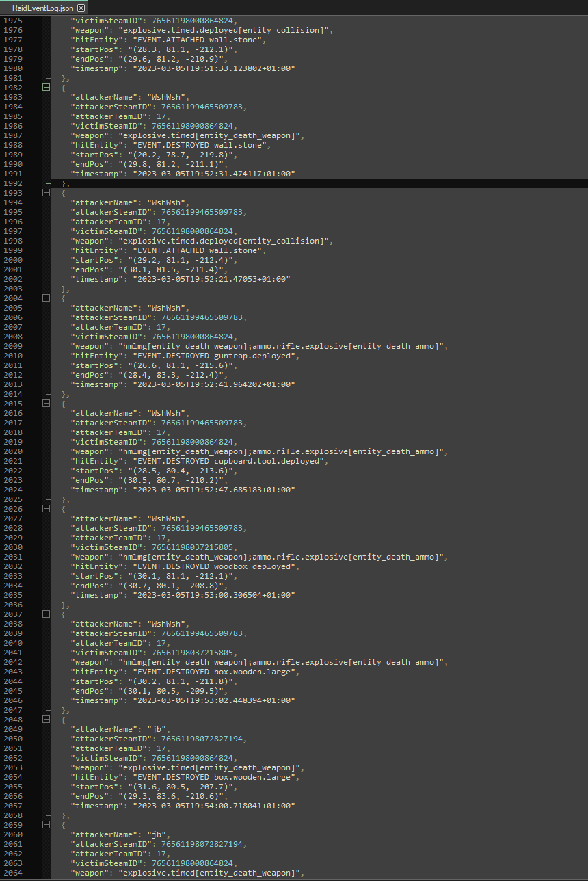Click attackerTeamID value 17 on line 2018
Viewport: 588px width, 881px height.
click(161, 432)
